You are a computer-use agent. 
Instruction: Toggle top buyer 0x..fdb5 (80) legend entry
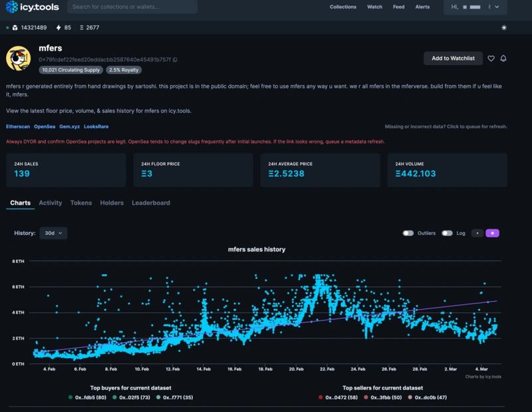point(87,397)
